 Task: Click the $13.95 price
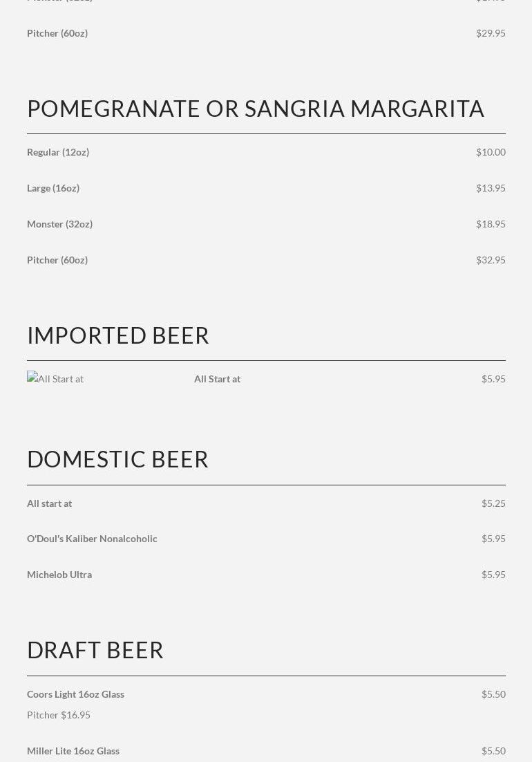click(491, 188)
